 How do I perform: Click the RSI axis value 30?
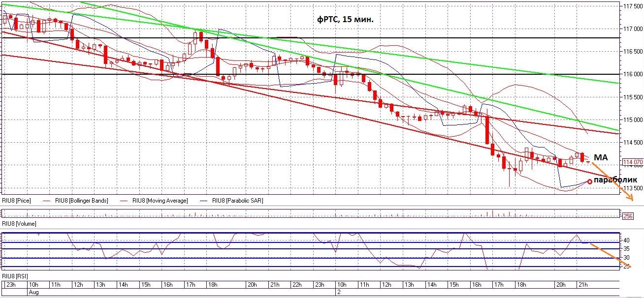coord(627,258)
